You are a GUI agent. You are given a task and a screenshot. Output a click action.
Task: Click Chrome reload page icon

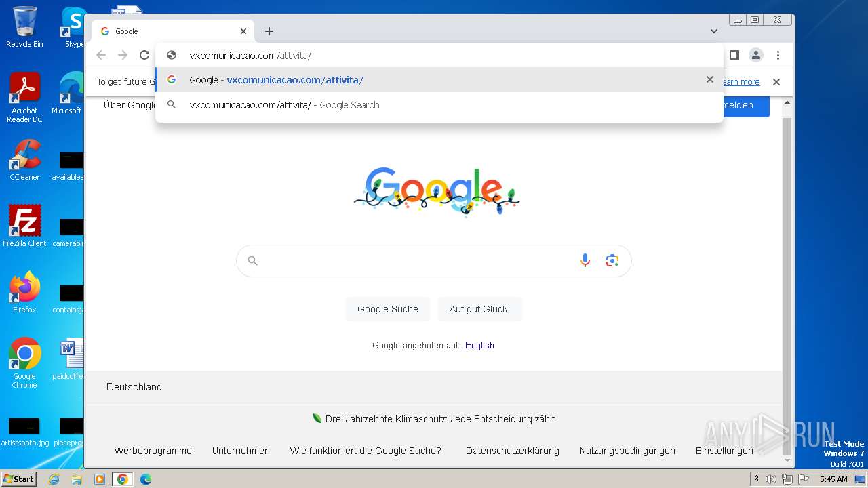click(144, 55)
